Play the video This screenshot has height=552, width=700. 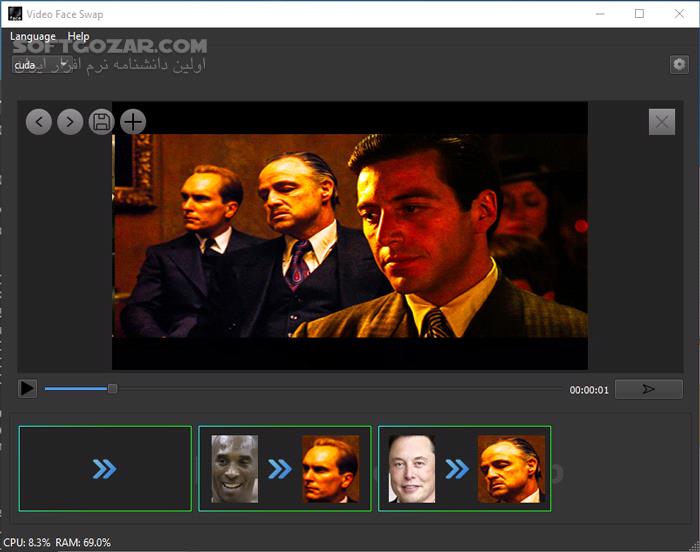pyautogui.click(x=27, y=389)
